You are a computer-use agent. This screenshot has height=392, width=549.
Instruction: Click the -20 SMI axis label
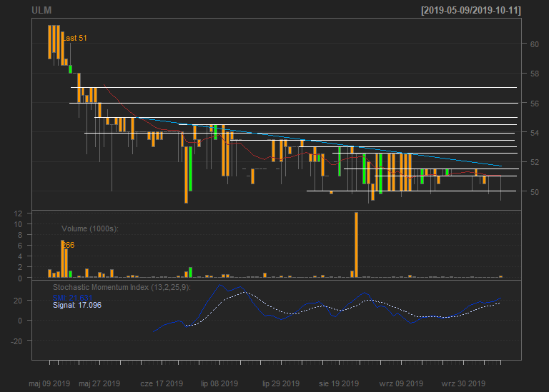[x=16, y=341]
